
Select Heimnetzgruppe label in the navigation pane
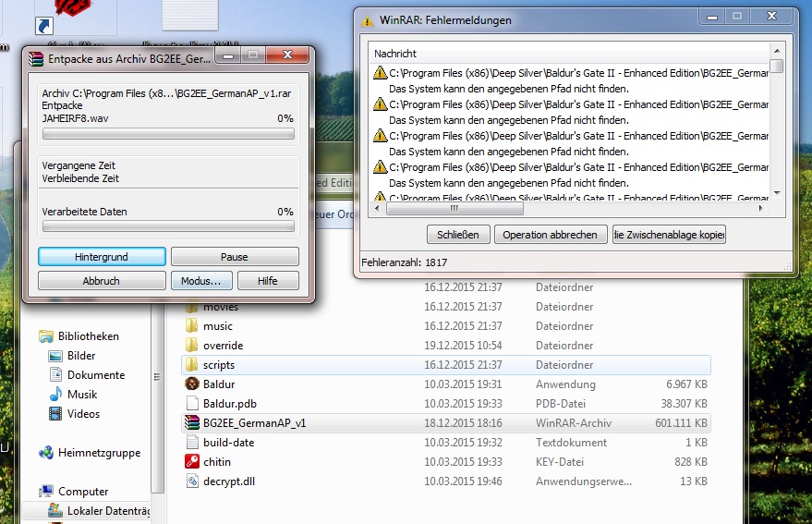pos(100,453)
